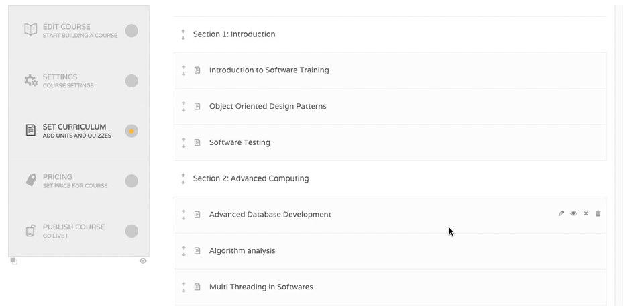Image resolution: width=644 pixels, height=306 pixels.
Task: Click the Settings gear icon in the sidebar
Action: coord(31,81)
